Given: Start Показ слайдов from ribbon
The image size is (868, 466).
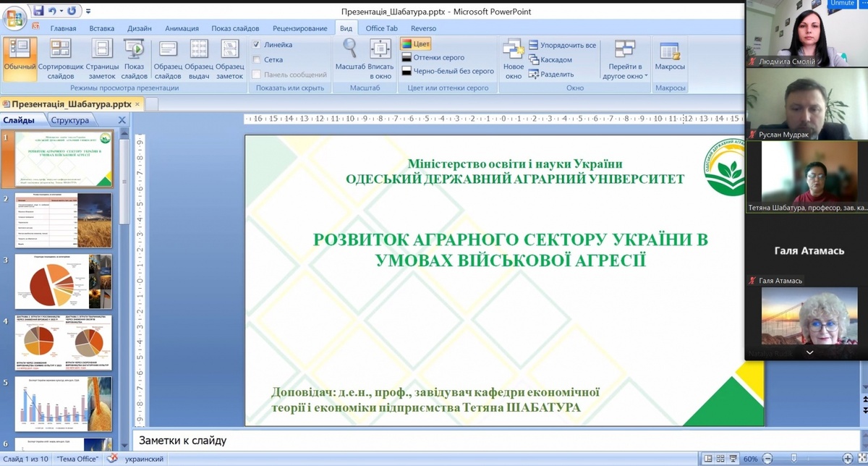Looking at the screenshot, I should 135,59.
